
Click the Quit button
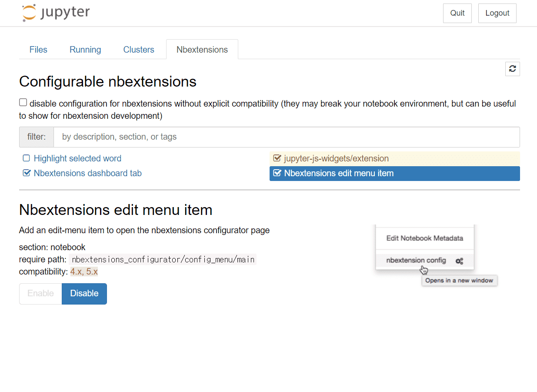(457, 13)
